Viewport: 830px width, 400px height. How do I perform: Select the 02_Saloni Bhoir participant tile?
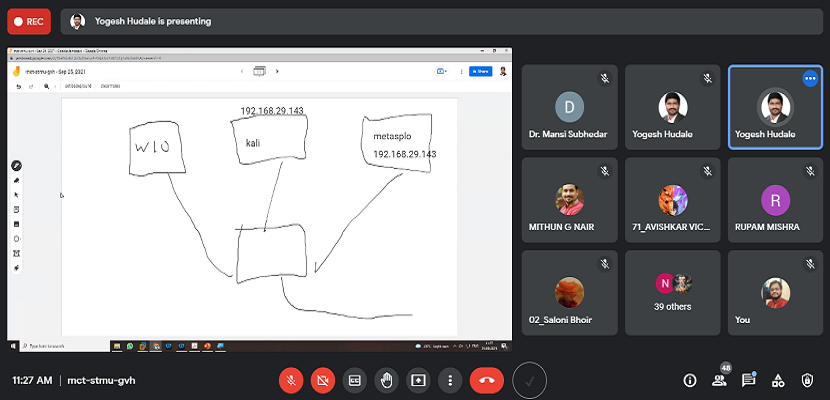[x=570, y=293]
